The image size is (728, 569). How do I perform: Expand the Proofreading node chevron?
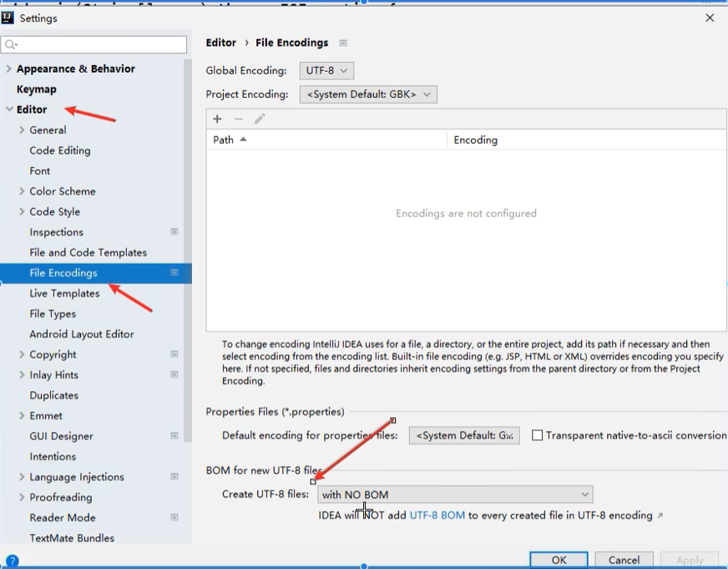[x=22, y=497]
